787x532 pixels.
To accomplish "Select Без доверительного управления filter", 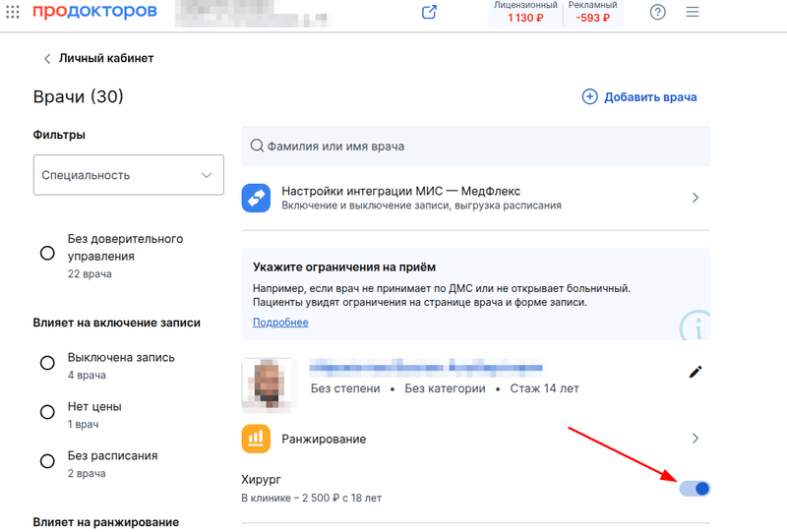I will [47, 253].
